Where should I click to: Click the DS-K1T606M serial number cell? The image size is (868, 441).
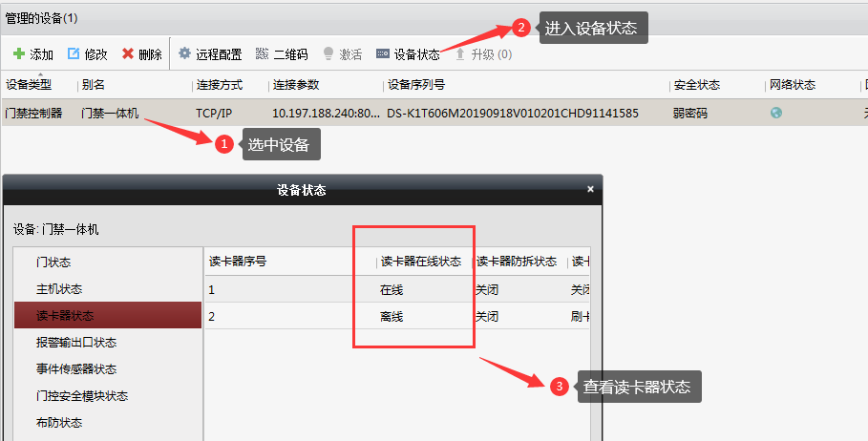pyautogui.click(x=513, y=114)
